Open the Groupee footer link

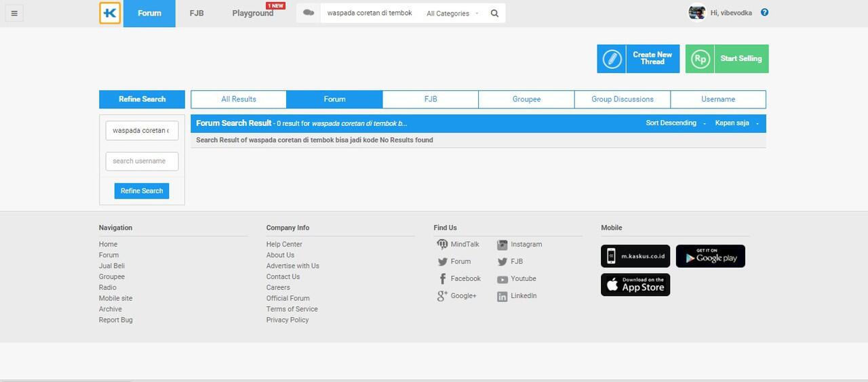pos(112,277)
